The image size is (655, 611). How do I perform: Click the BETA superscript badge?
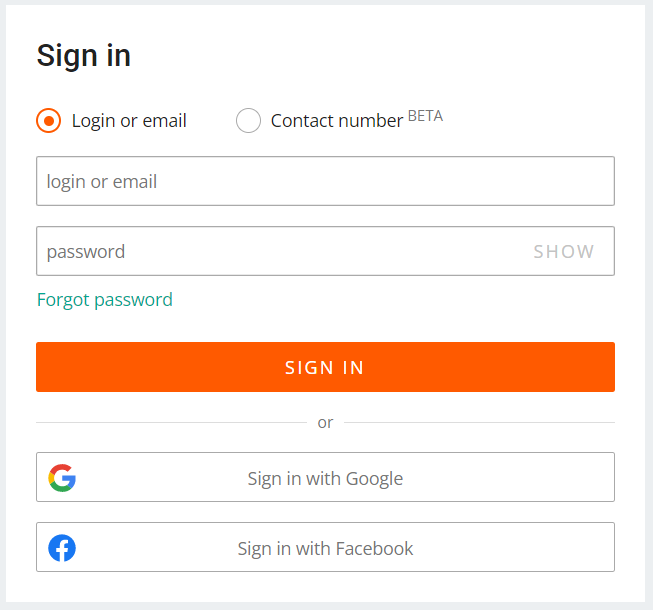425,116
